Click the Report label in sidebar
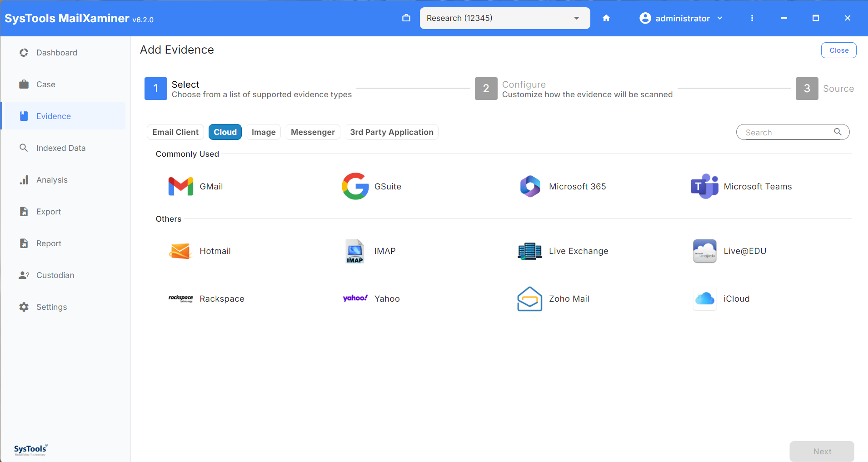The width and height of the screenshot is (868, 462). click(x=49, y=243)
